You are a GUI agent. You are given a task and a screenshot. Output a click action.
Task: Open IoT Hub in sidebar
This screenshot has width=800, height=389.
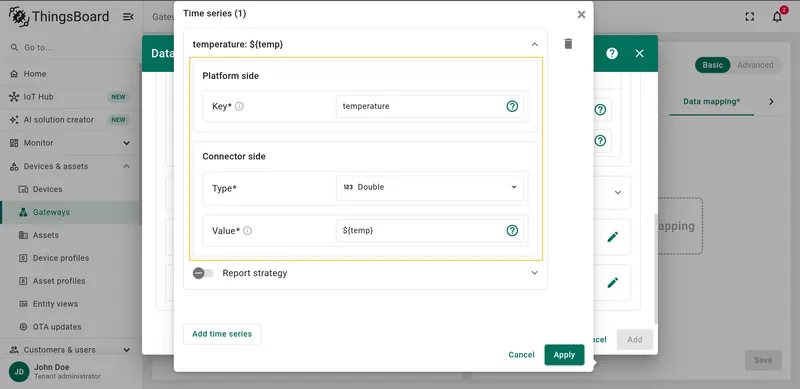point(70,96)
